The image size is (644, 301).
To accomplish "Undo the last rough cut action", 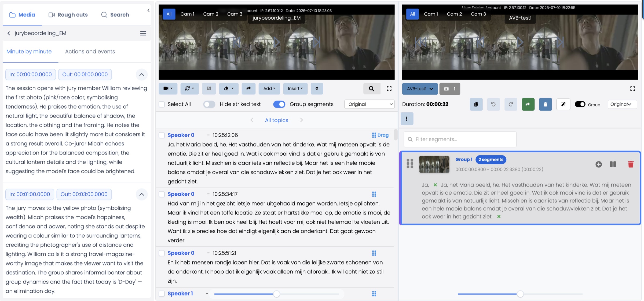I will tap(493, 104).
